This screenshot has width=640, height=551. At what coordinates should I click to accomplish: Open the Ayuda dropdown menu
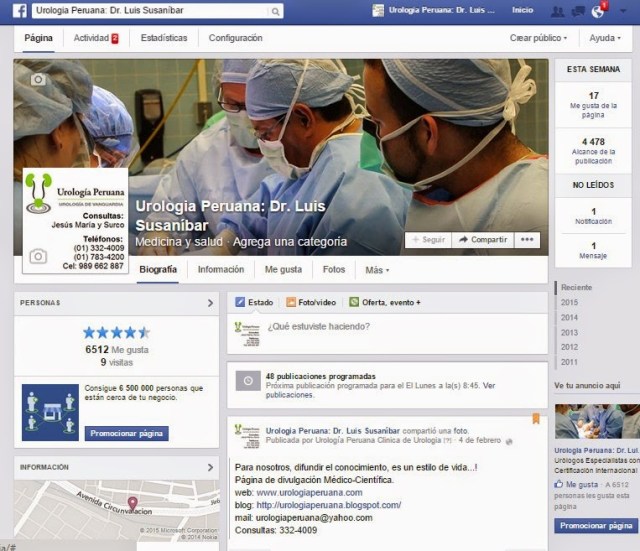[x=606, y=38]
